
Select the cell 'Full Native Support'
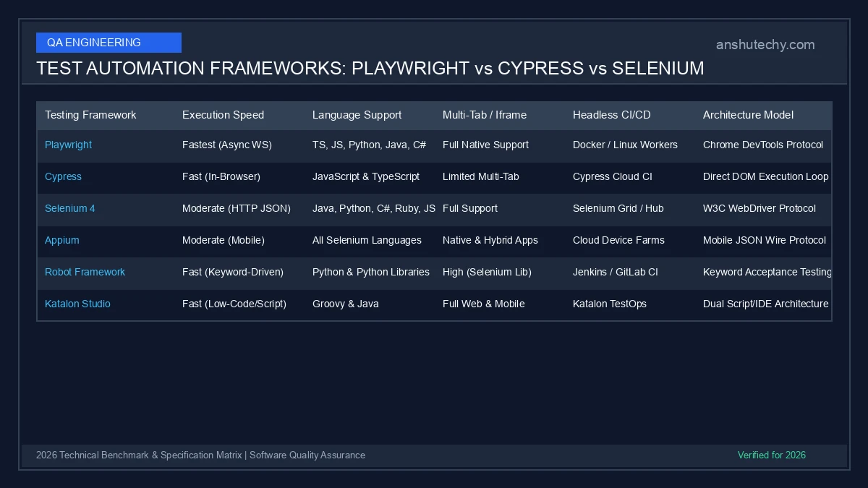tap(485, 145)
